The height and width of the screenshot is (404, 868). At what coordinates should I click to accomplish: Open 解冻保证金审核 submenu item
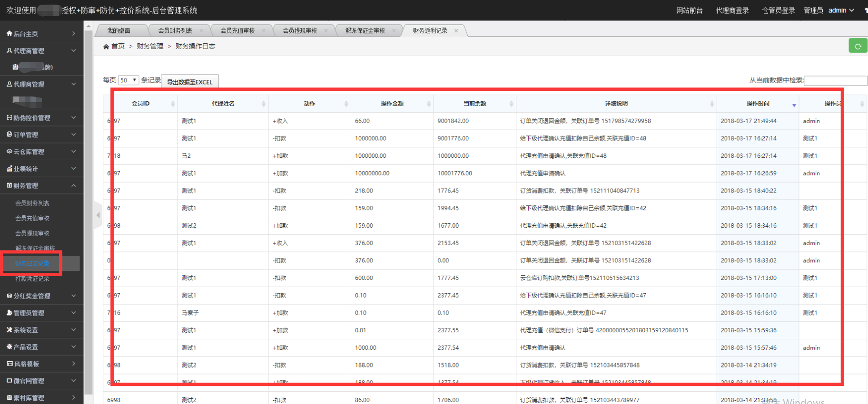pyautogui.click(x=35, y=248)
